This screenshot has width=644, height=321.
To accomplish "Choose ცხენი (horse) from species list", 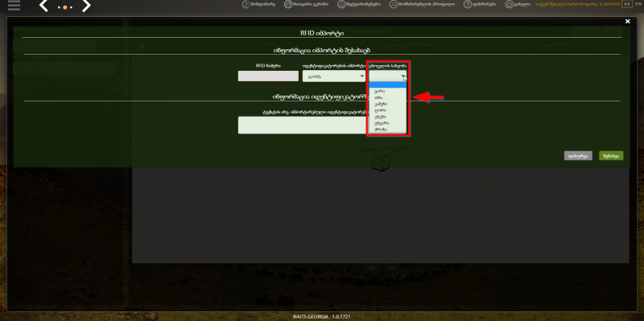I will [388, 117].
